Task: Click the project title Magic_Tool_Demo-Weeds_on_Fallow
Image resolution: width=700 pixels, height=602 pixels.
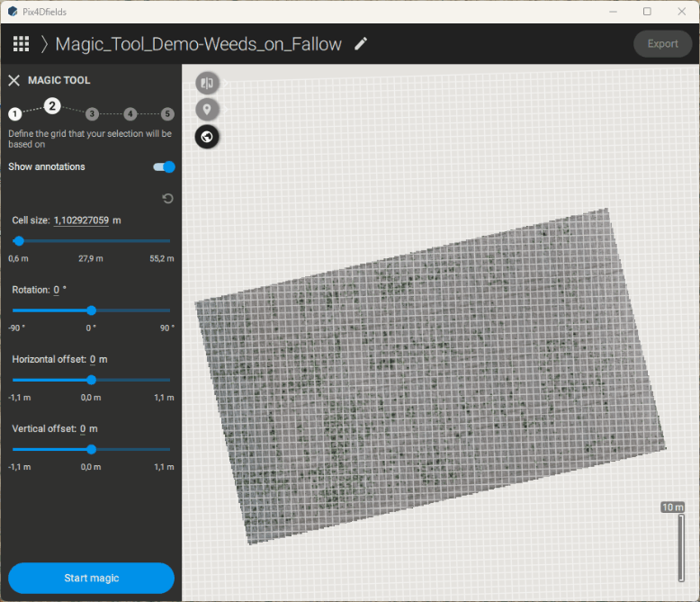Action: pos(199,44)
